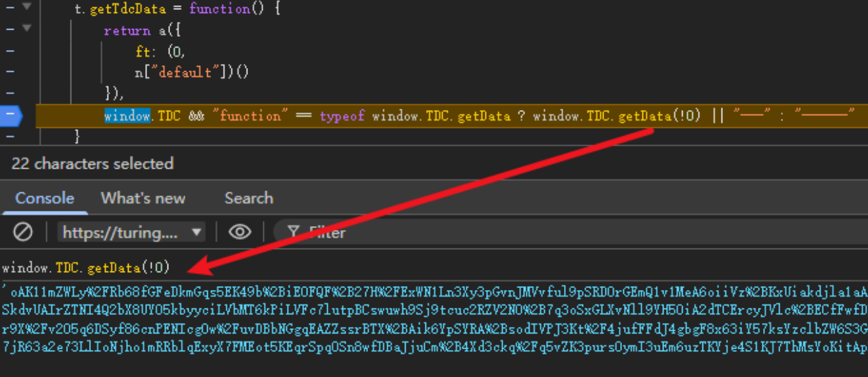
Task: Click the "function" string in code
Action: [x=250, y=116]
